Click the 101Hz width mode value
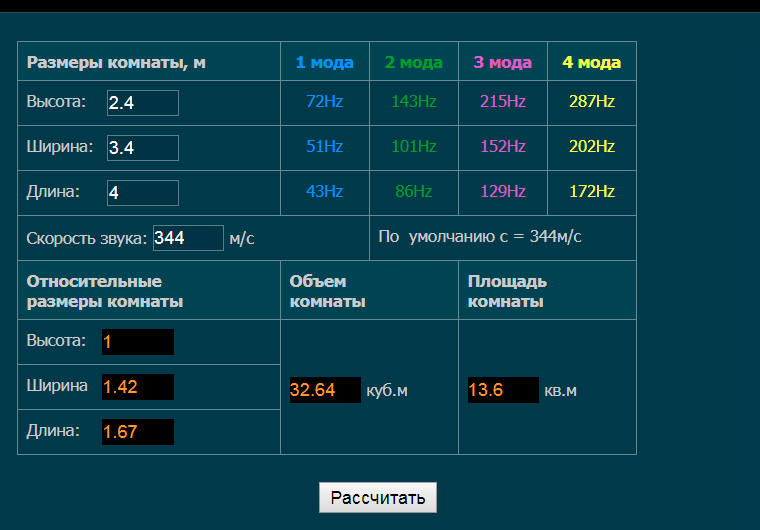 coord(413,146)
